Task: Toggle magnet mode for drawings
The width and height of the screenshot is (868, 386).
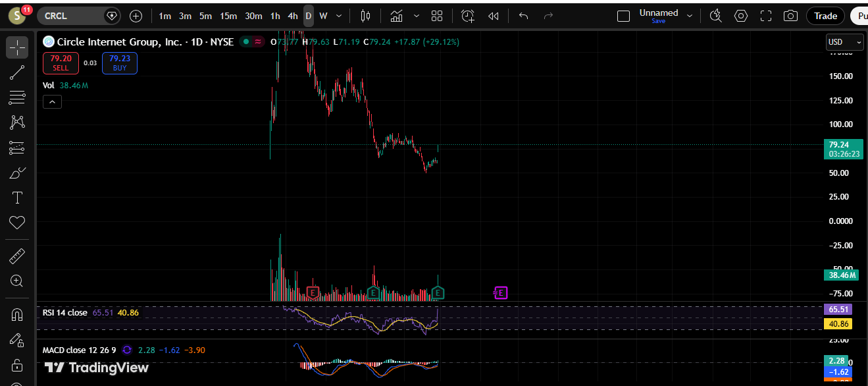Action: [x=17, y=315]
